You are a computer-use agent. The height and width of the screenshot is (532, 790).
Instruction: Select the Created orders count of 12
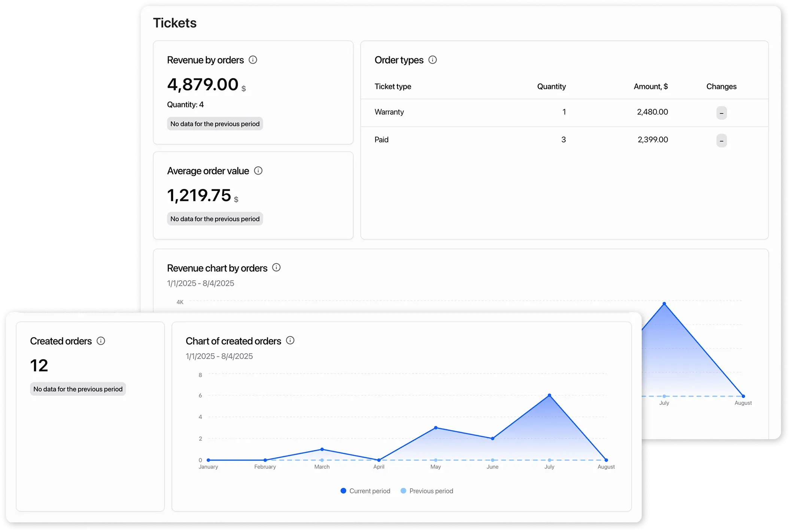[38, 365]
